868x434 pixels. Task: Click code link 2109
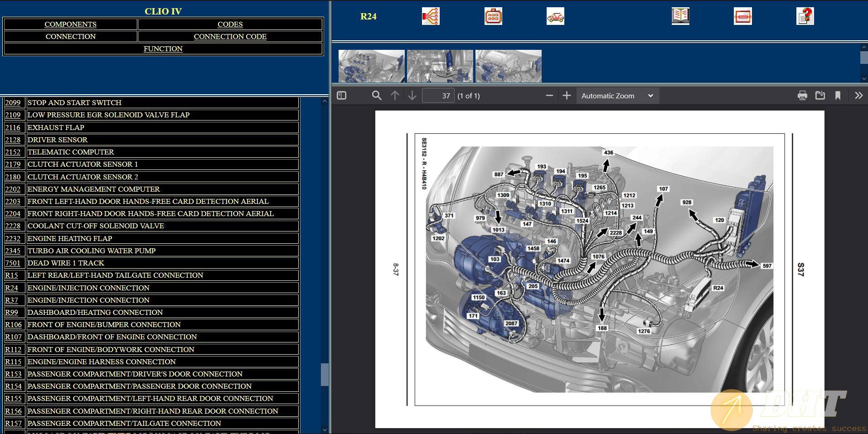pos(13,115)
